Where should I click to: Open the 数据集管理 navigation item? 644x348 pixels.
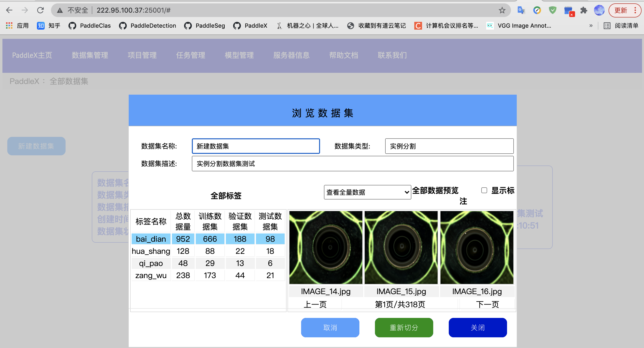click(90, 55)
